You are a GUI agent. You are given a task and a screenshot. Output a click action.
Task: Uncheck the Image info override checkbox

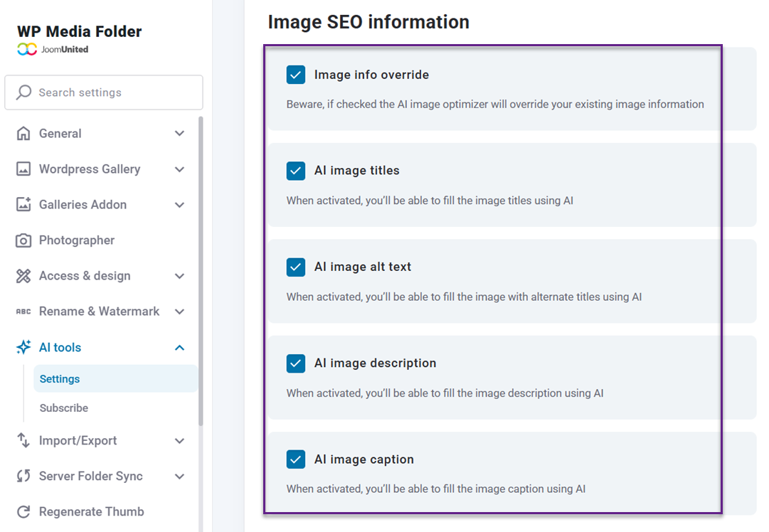(x=295, y=74)
